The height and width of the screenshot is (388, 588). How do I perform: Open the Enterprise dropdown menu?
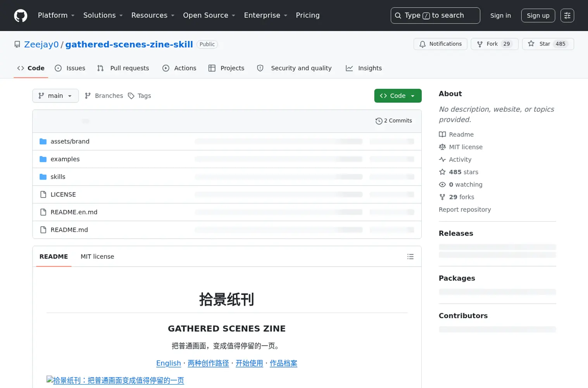266,16
